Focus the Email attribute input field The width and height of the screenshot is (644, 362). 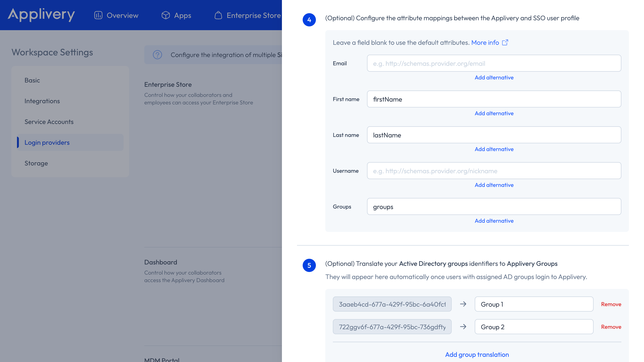tap(494, 63)
